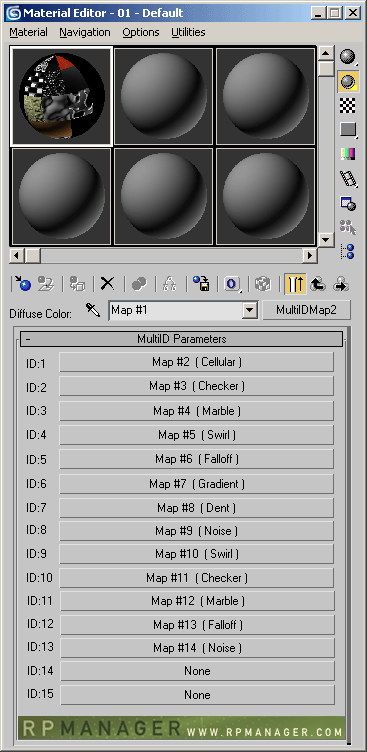Click Make Unique icon
Screen dimensions: 367x752
170,284
